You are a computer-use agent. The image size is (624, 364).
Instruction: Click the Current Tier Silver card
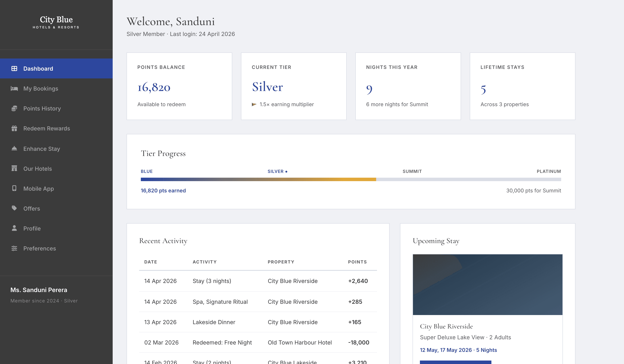294,86
